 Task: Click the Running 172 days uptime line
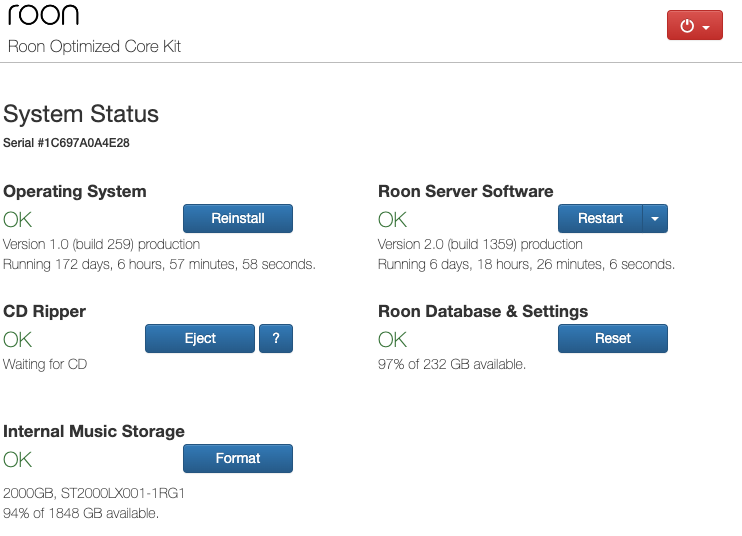point(159,264)
